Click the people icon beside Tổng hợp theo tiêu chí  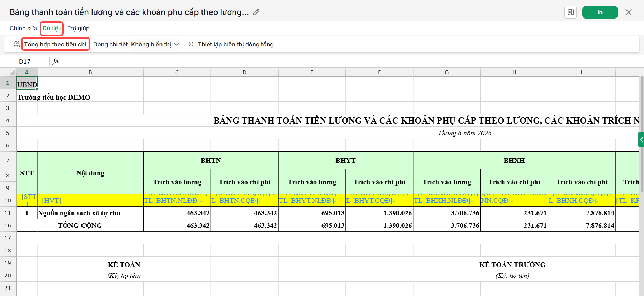click(x=17, y=44)
